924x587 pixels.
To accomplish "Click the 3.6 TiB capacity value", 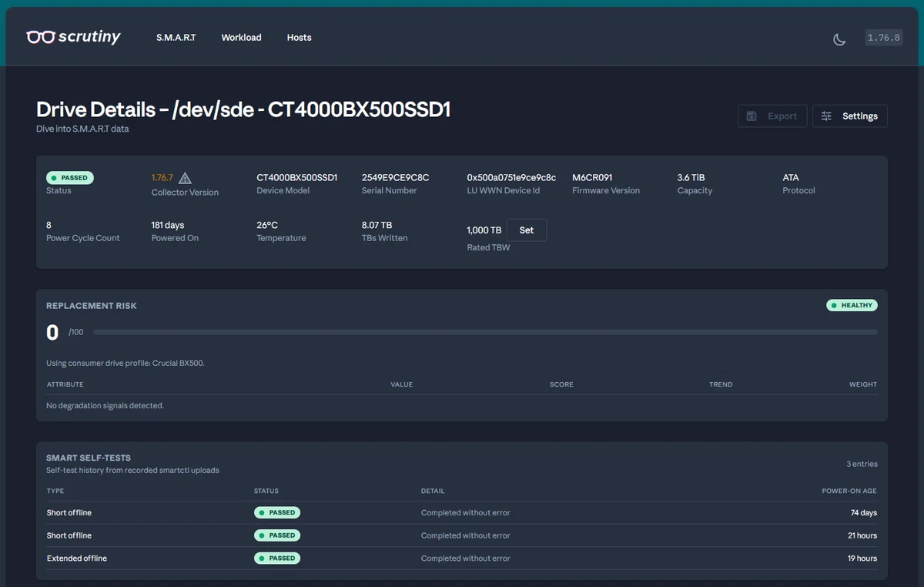I will coord(691,178).
